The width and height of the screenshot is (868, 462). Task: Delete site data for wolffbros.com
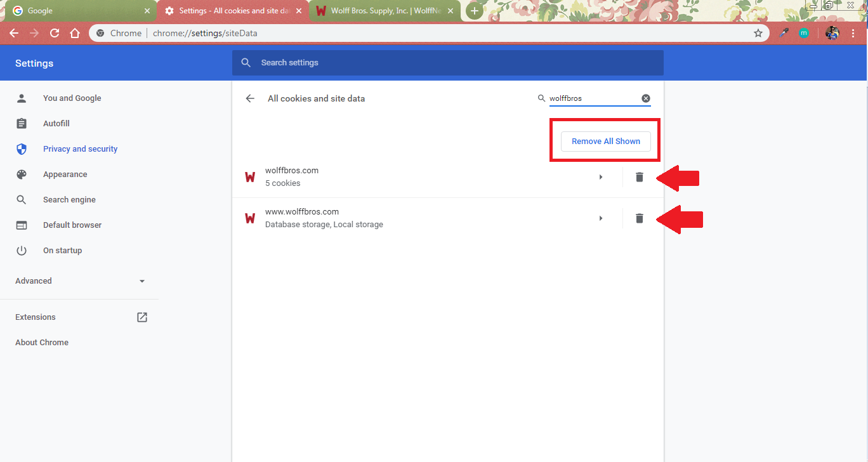coord(640,177)
